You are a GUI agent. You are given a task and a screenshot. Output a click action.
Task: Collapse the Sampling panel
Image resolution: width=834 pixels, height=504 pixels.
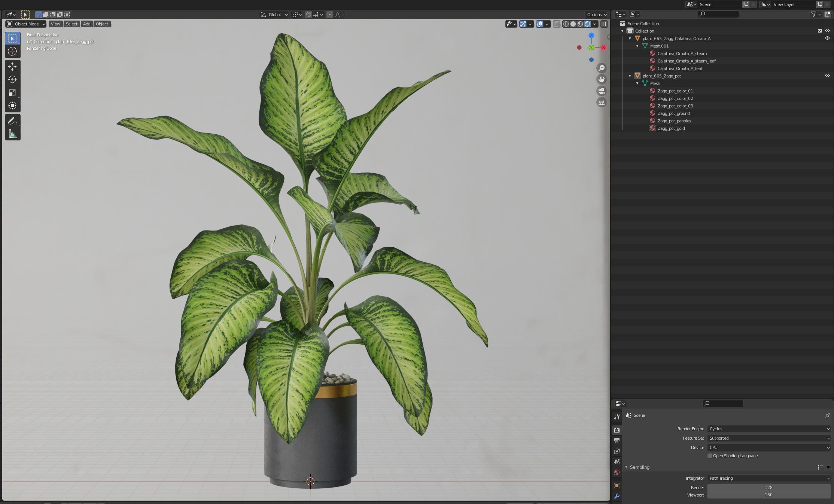coord(626,467)
